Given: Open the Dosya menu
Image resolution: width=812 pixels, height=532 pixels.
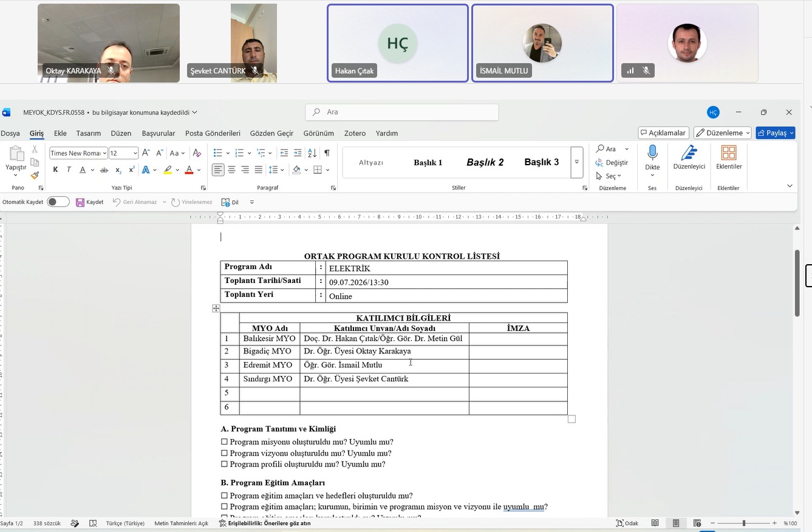Looking at the screenshot, I should pos(10,134).
